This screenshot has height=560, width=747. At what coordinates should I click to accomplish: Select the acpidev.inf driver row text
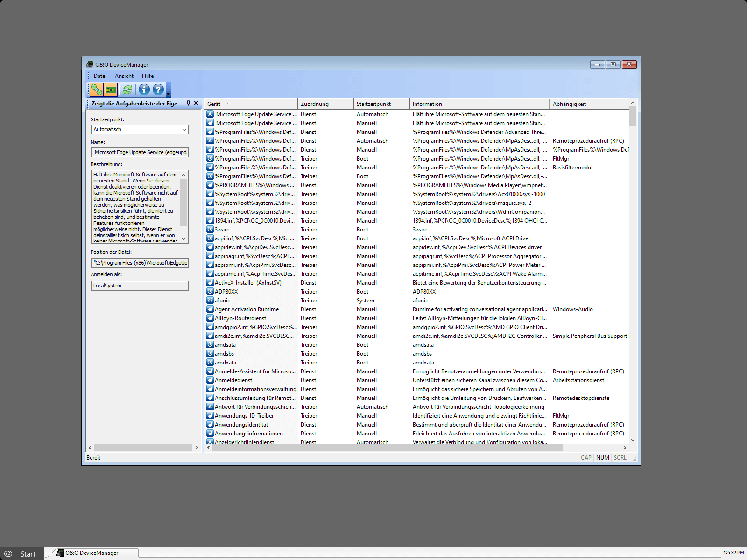point(254,247)
